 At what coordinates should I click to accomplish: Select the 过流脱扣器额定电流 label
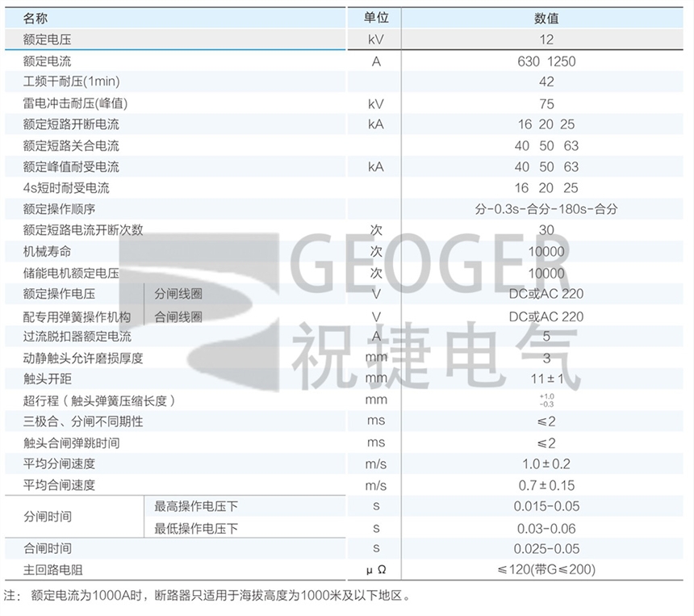pyautogui.click(x=77, y=337)
